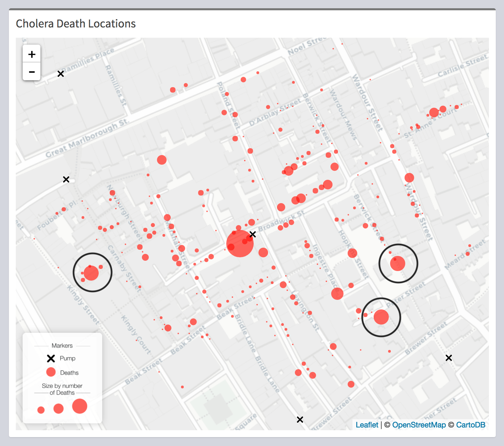Open the Leaflet link
The image size is (504, 446).
(x=367, y=425)
